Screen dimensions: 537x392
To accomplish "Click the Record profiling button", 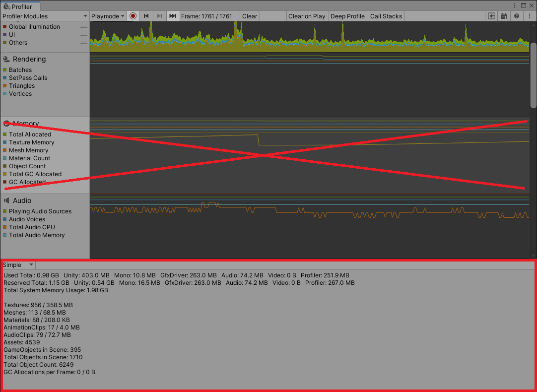I will tap(133, 16).
